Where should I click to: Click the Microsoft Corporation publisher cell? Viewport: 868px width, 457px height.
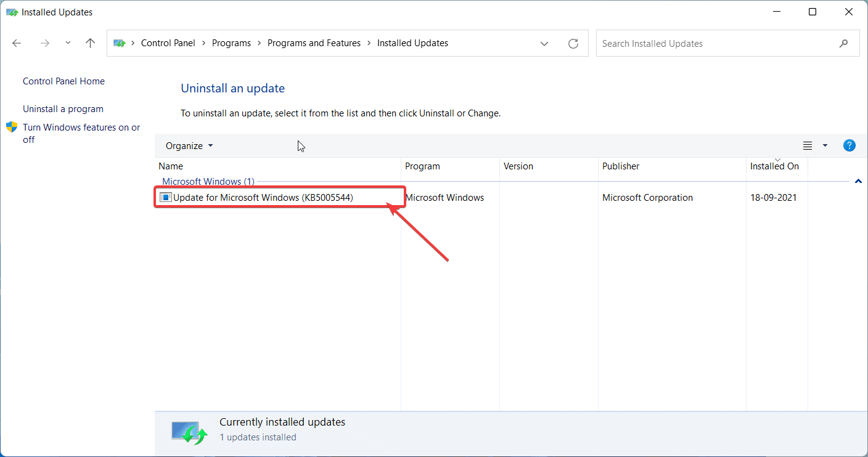tap(647, 198)
